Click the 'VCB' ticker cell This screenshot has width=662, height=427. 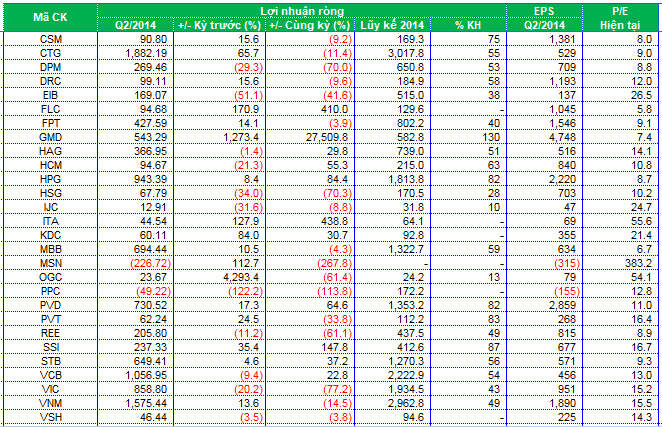[x=50, y=375]
